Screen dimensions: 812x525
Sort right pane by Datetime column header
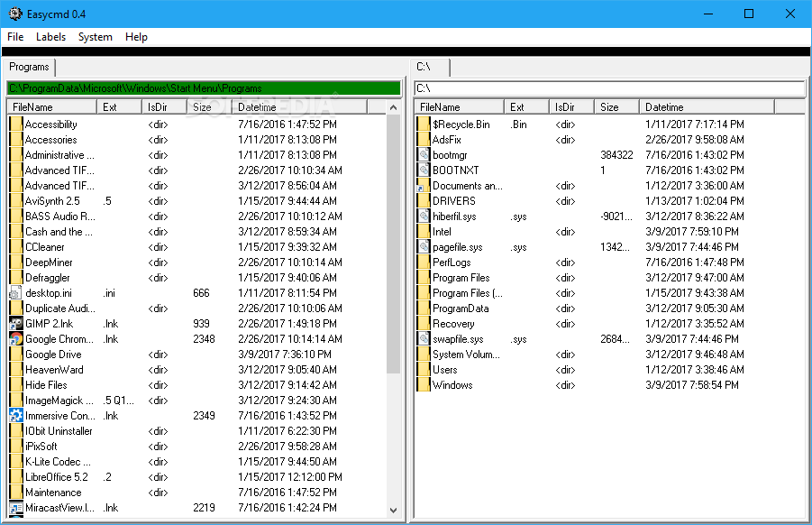click(707, 106)
